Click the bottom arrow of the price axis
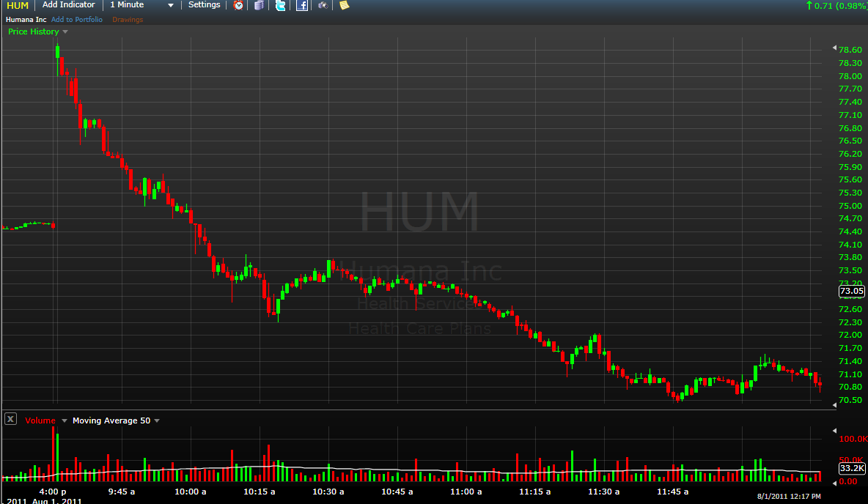This screenshot has height=504, width=868. click(x=834, y=405)
